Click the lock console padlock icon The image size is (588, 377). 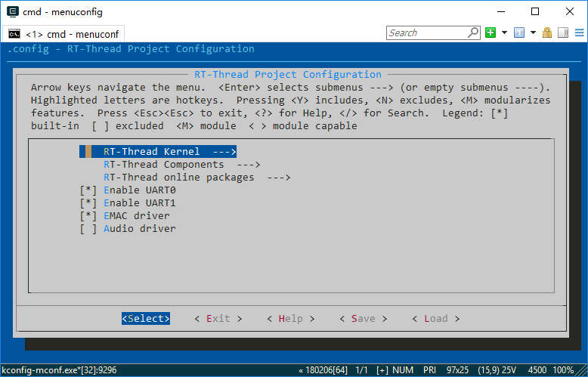pyautogui.click(x=547, y=33)
